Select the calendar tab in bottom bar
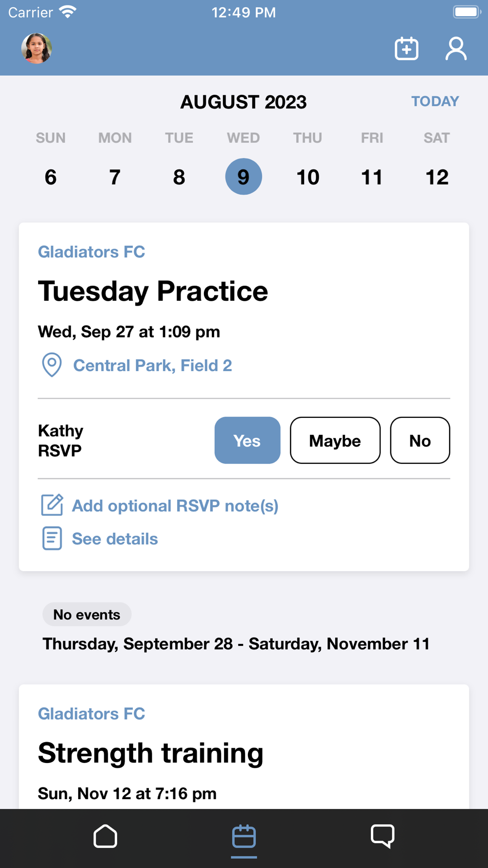 coord(244,837)
